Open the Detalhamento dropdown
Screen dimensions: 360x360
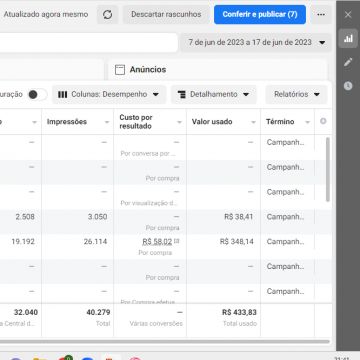coord(214,94)
